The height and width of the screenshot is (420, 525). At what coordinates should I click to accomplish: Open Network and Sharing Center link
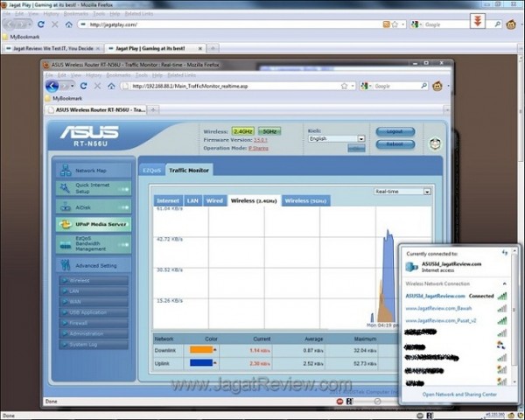click(459, 395)
